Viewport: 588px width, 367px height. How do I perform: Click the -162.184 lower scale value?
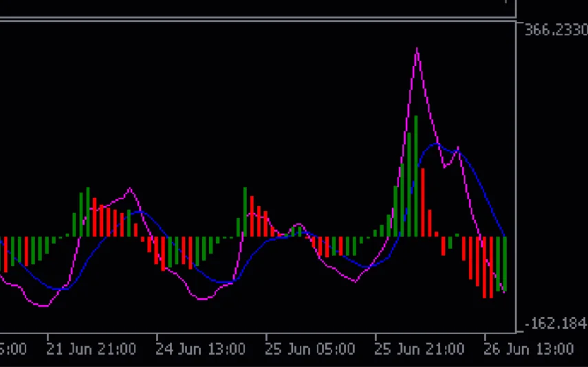(x=555, y=323)
